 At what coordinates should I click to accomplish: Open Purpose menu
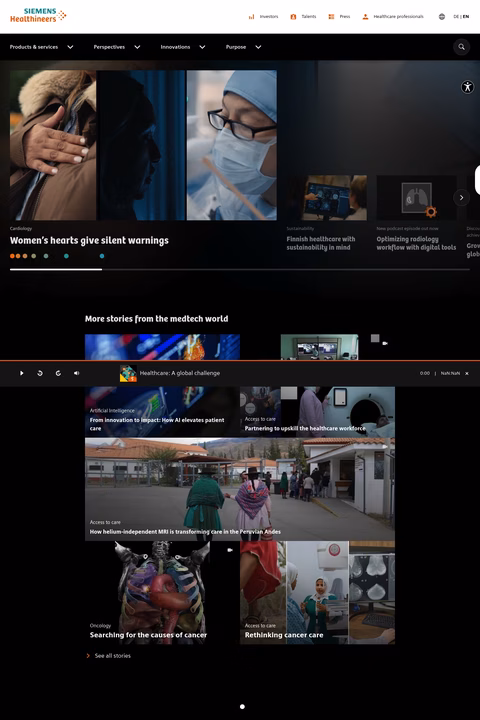[x=236, y=47]
